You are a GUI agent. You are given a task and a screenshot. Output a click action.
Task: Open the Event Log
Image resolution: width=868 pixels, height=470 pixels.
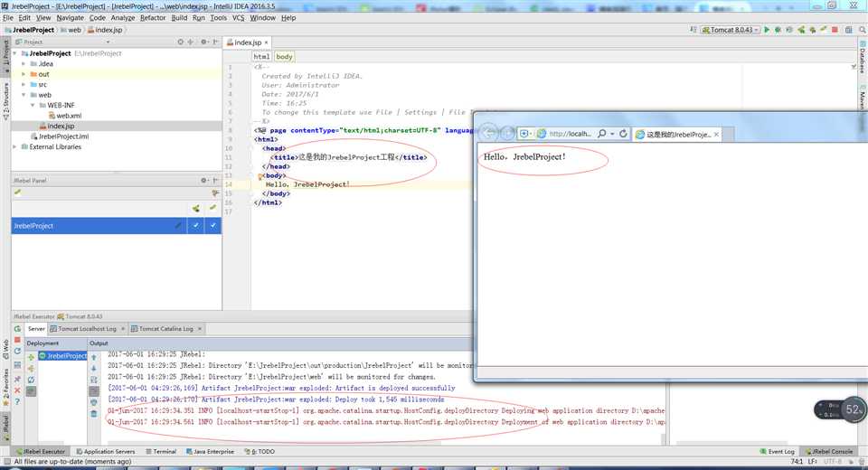(778, 452)
